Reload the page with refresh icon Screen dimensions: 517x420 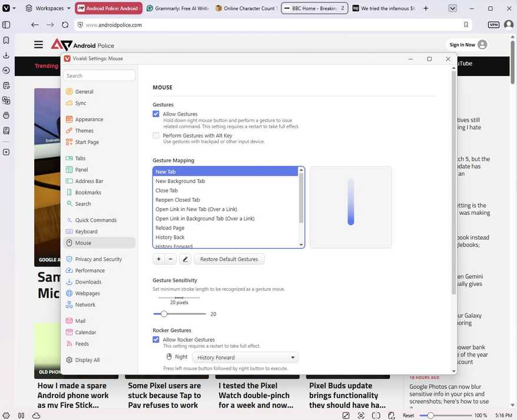[x=65, y=25]
